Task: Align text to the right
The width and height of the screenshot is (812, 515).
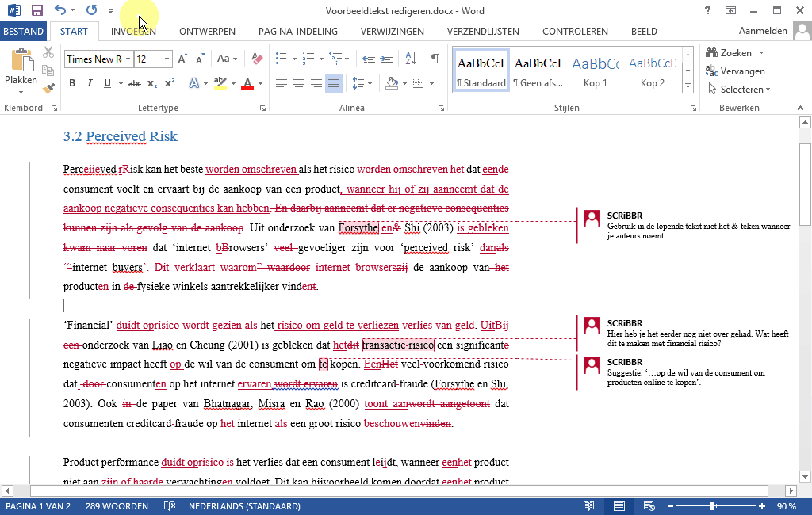Action: [x=316, y=83]
